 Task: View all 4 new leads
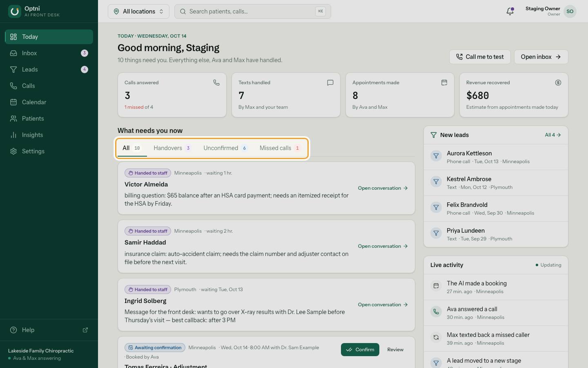point(553,135)
